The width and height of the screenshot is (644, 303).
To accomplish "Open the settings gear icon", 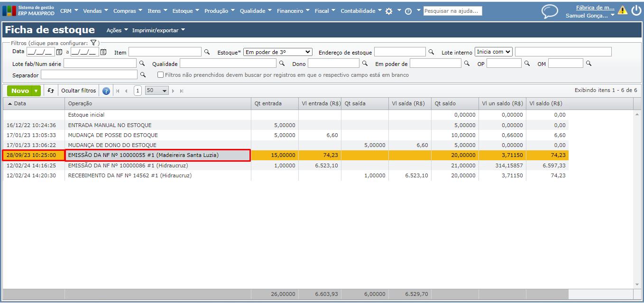I will (x=389, y=11).
